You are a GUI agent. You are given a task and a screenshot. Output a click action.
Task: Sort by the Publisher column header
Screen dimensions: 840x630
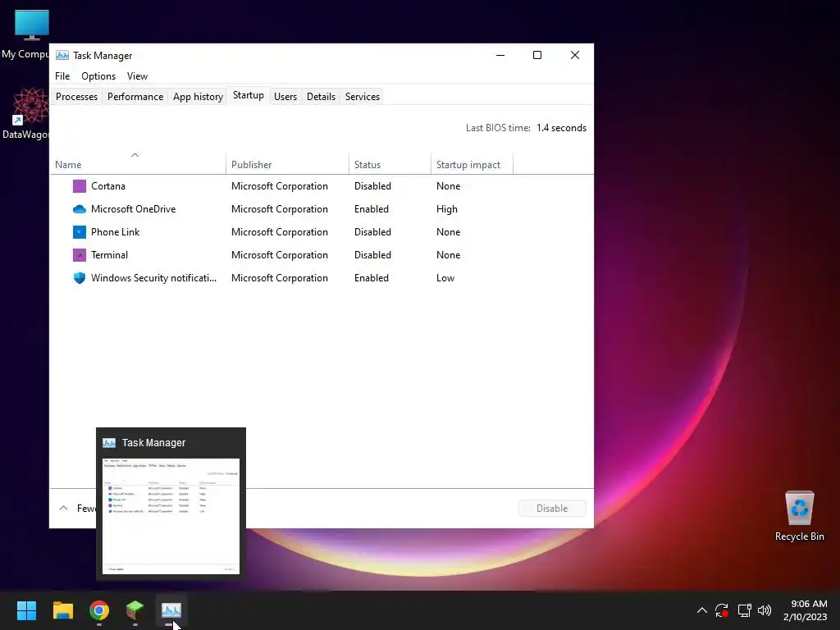click(287, 164)
